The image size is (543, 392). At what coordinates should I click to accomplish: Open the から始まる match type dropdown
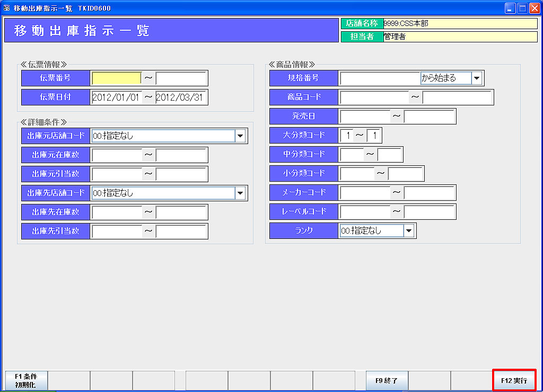coord(476,78)
